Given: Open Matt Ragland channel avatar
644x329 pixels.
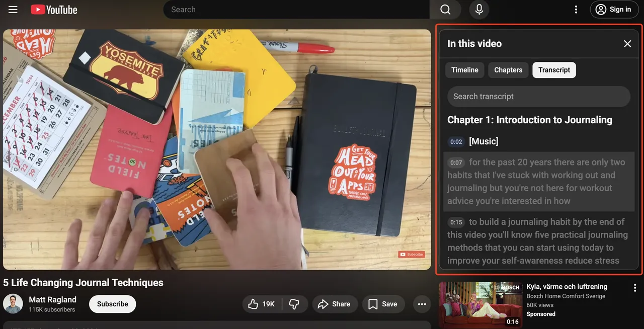Looking at the screenshot, I should tap(13, 304).
